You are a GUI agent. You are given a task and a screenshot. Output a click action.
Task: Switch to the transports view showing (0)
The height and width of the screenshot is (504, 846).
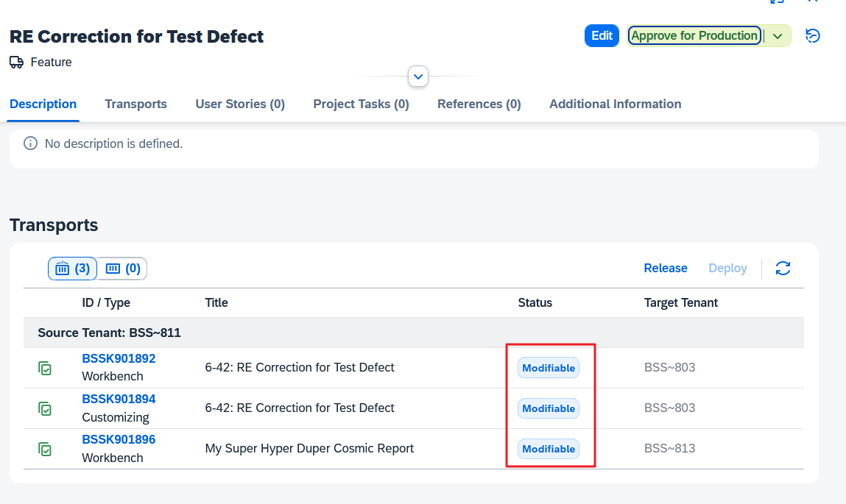tap(122, 269)
